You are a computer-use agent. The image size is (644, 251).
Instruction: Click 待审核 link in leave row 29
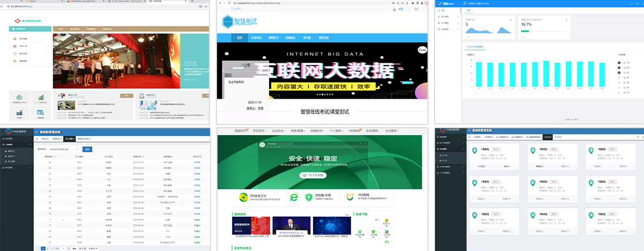197,163
